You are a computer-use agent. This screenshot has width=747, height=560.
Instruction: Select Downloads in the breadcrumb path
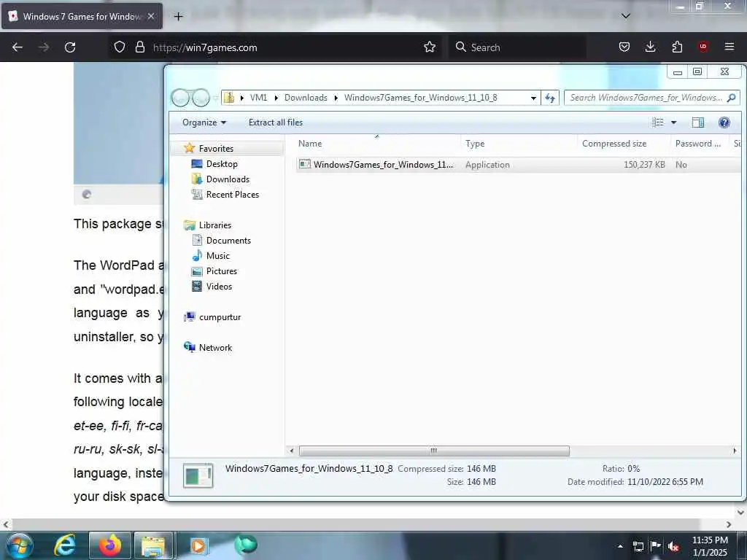click(306, 98)
